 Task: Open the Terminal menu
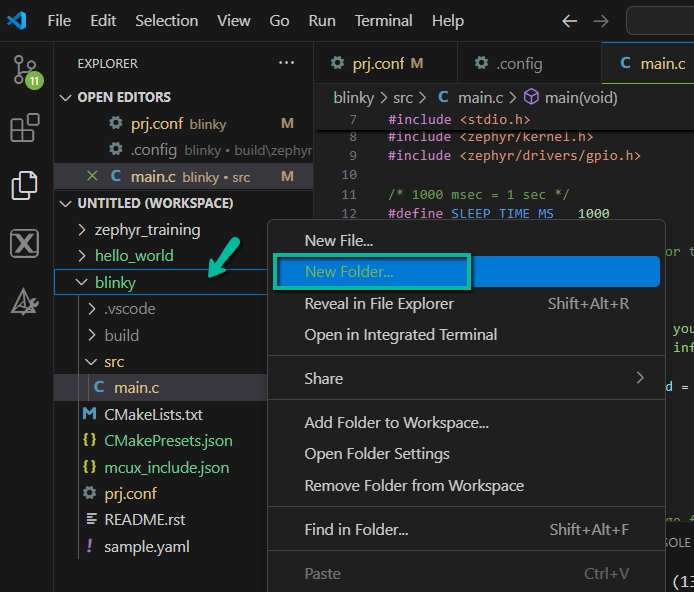coord(383,20)
